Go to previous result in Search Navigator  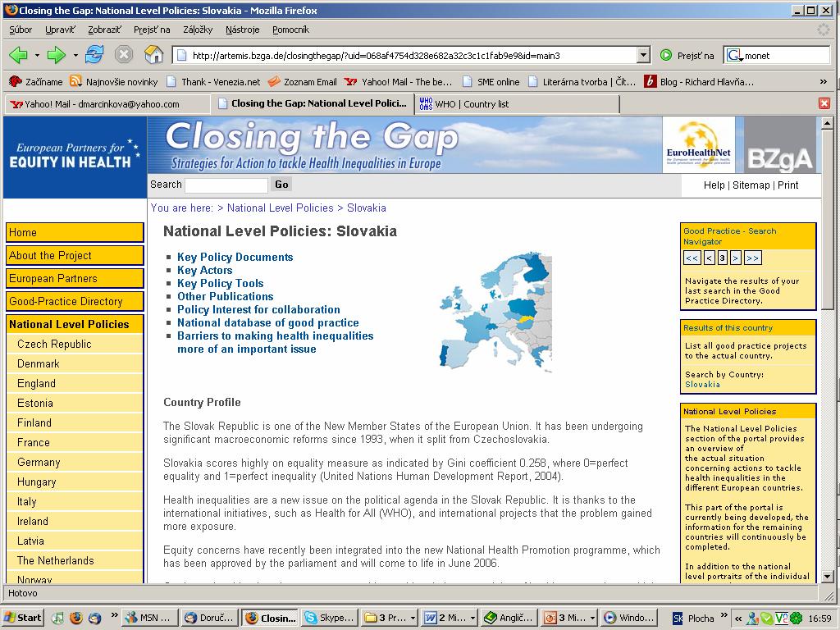710,258
